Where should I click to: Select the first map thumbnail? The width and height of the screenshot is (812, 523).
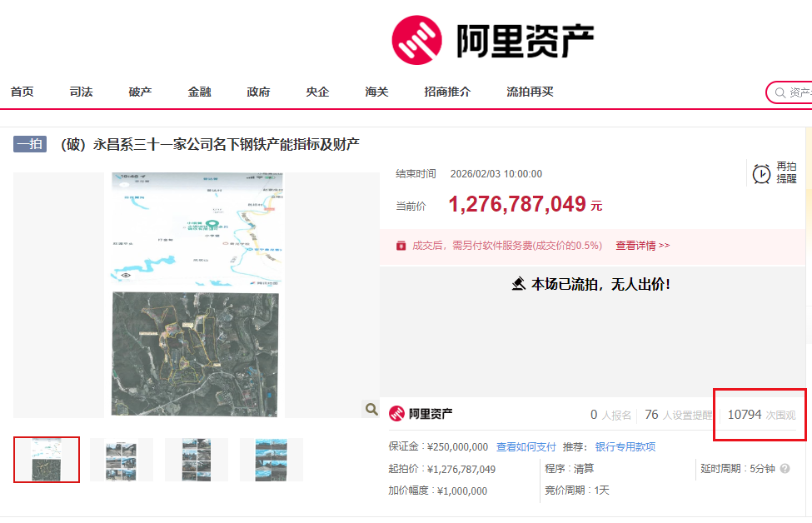click(x=47, y=460)
